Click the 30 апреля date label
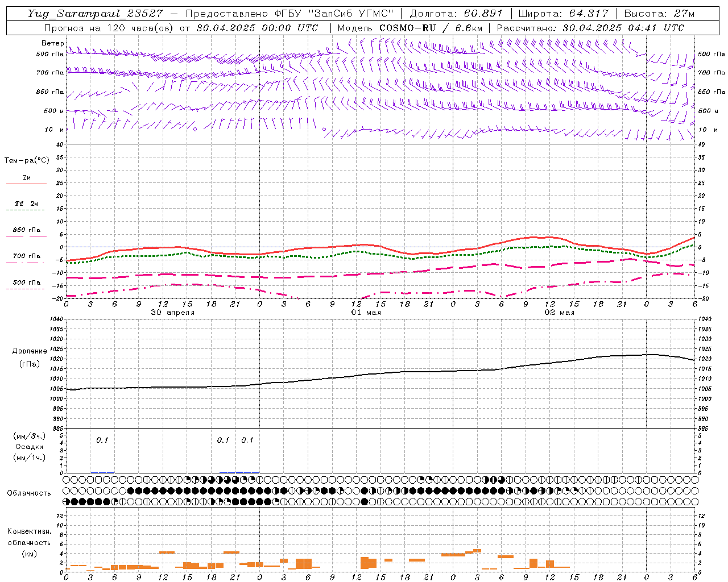The image size is (728, 582). coord(172,313)
